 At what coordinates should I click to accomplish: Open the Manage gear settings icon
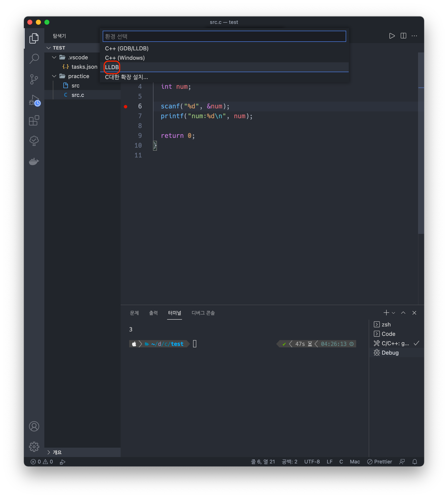click(34, 447)
